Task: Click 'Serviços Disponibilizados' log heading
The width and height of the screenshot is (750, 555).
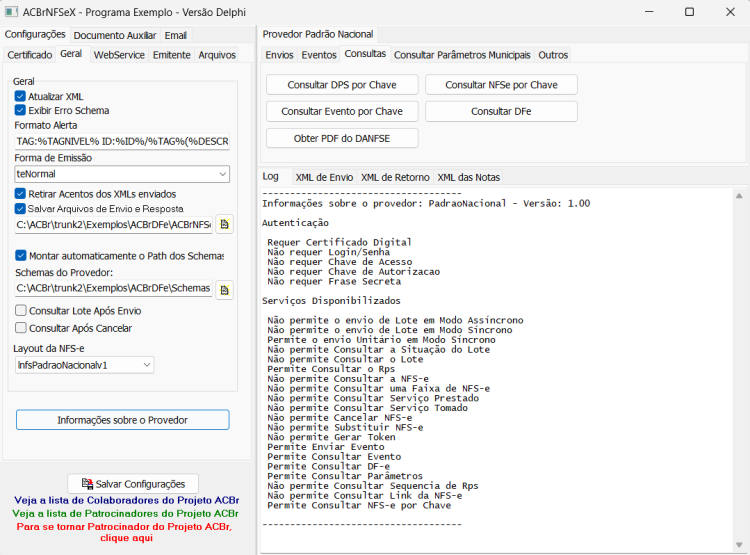Action: (x=331, y=300)
